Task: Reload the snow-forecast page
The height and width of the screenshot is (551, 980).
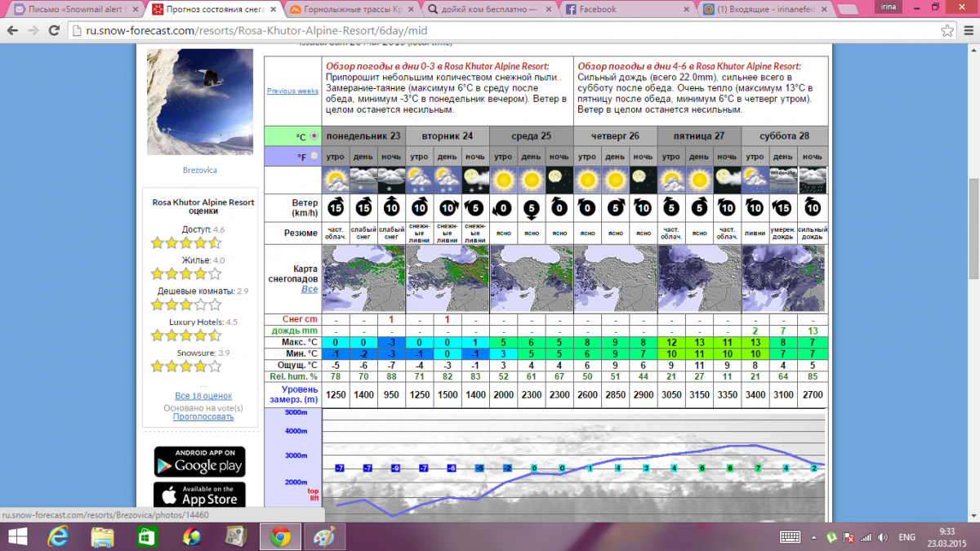Action: pyautogui.click(x=56, y=30)
